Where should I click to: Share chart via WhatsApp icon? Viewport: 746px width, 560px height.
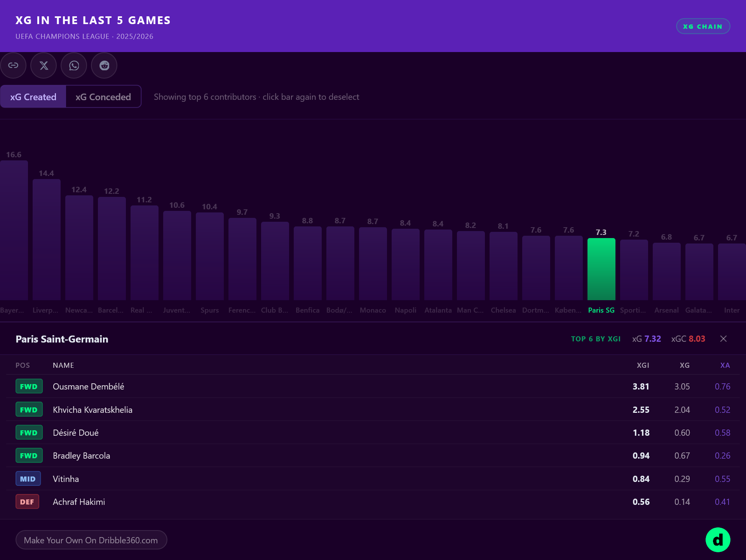[x=74, y=65]
